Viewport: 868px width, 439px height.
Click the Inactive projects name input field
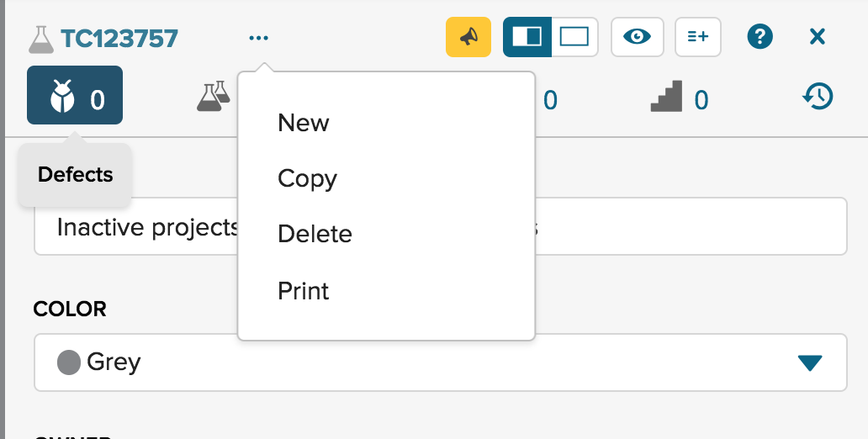[135, 227]
